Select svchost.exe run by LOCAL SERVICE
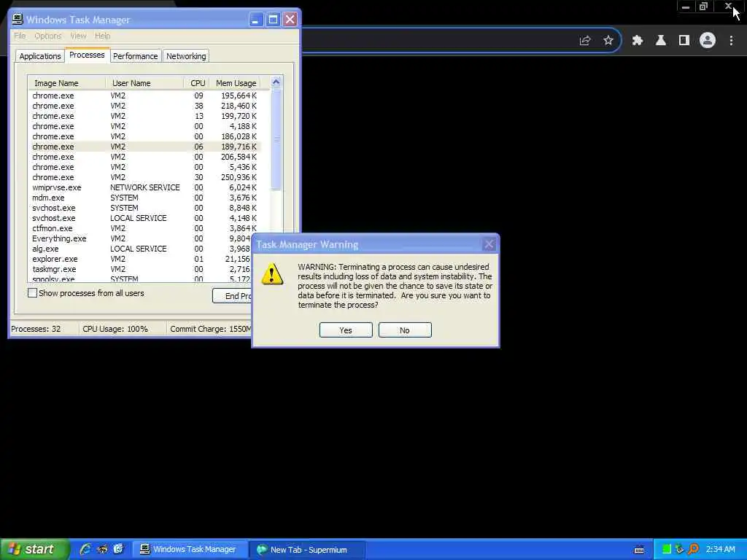 tap(144, 218)
